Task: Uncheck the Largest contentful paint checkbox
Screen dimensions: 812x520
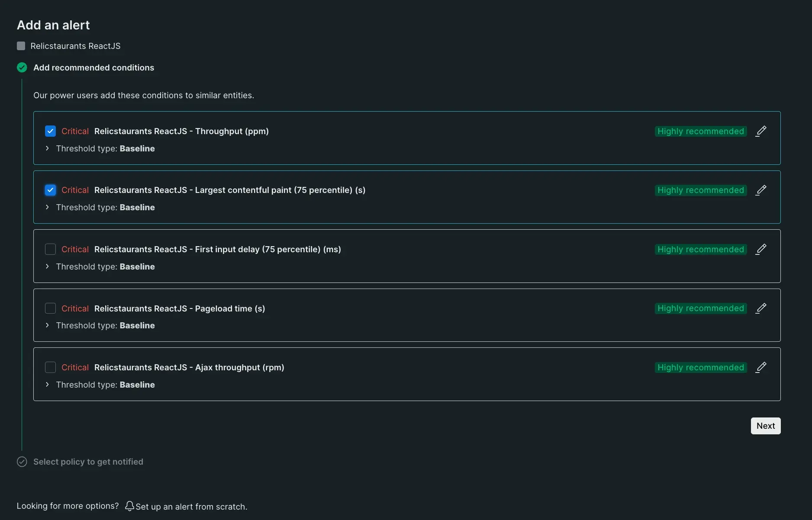Action: pos(50,190)
